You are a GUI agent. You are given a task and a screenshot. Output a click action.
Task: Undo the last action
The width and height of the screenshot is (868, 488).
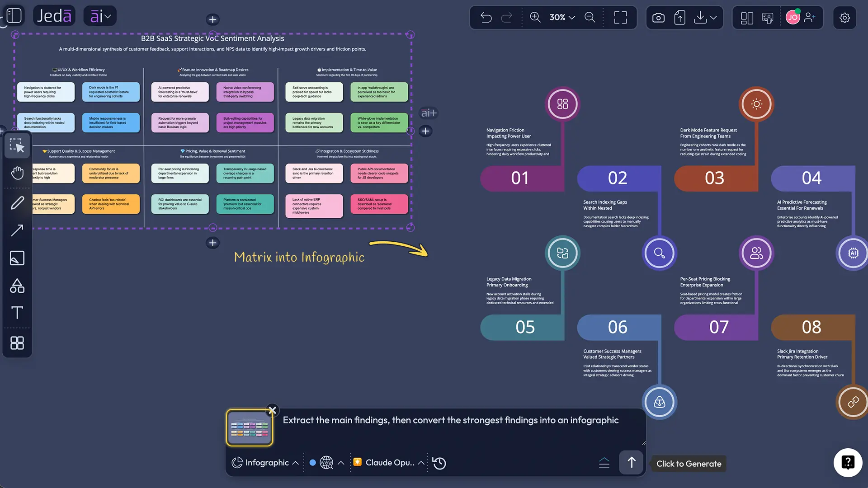pyautogui.click(x=486, y=18)
